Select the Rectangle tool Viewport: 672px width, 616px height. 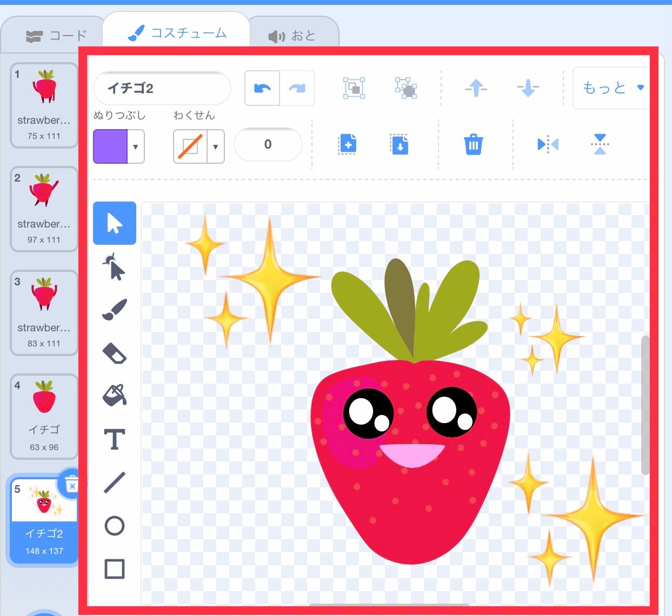[114, 569]
